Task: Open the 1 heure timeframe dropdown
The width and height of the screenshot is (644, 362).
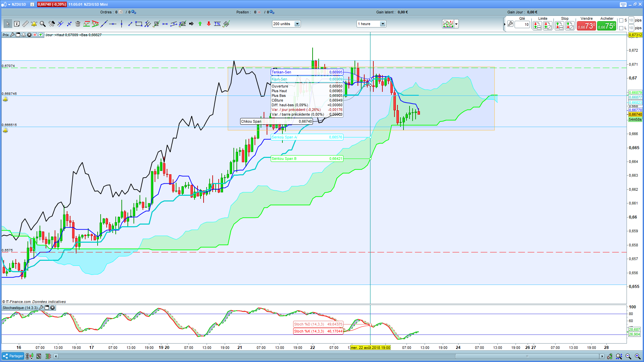Action: (382, 24)
